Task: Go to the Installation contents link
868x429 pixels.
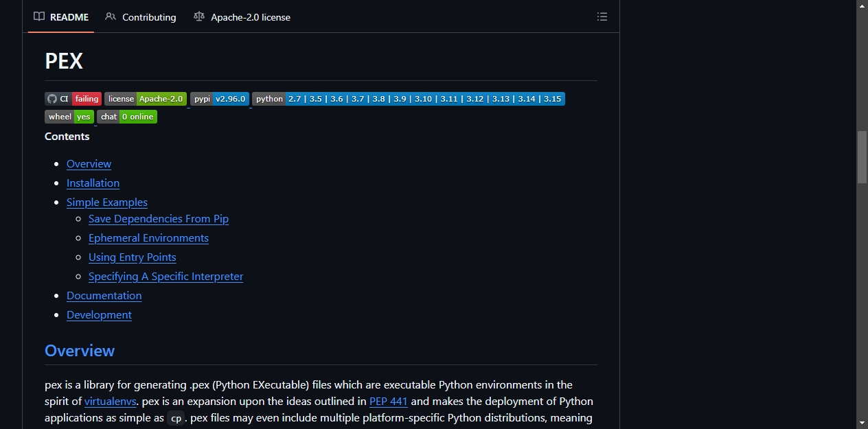Action: (93, 183)
